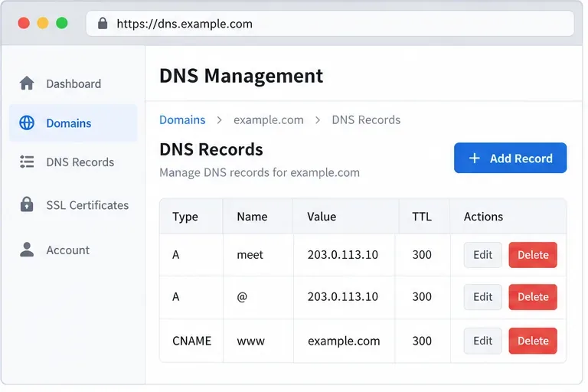Click the Domains globe icon
Screen dimensions: 588x392
pyautogui.click(x=27, y=122)
